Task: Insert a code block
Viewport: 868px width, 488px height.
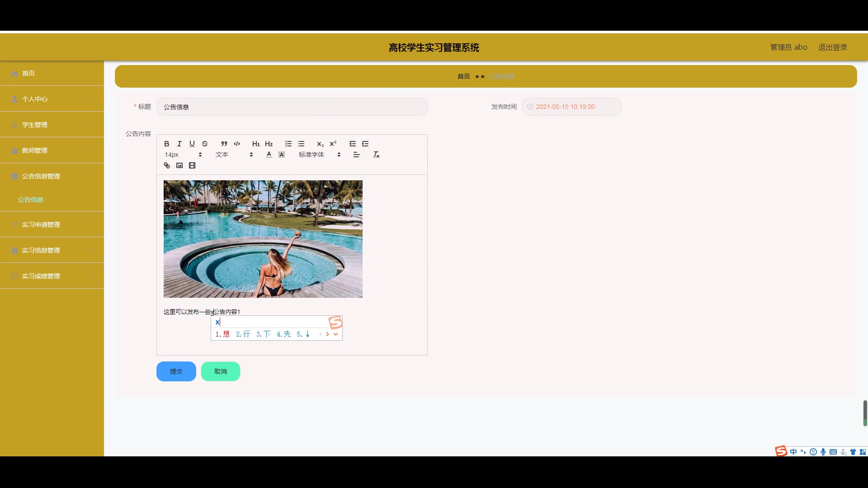Action: (237, 144)
